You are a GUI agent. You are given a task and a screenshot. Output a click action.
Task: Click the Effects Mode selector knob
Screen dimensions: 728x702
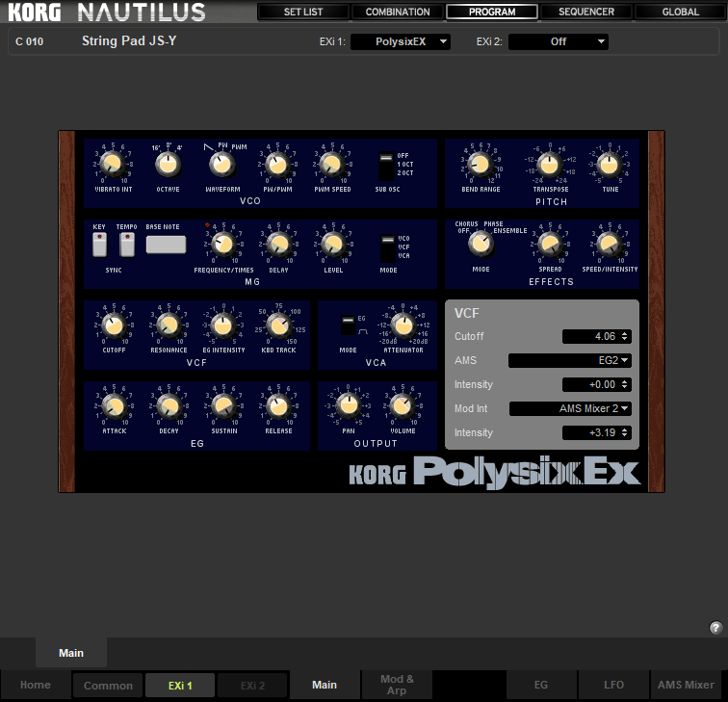(x=481, y=244)
